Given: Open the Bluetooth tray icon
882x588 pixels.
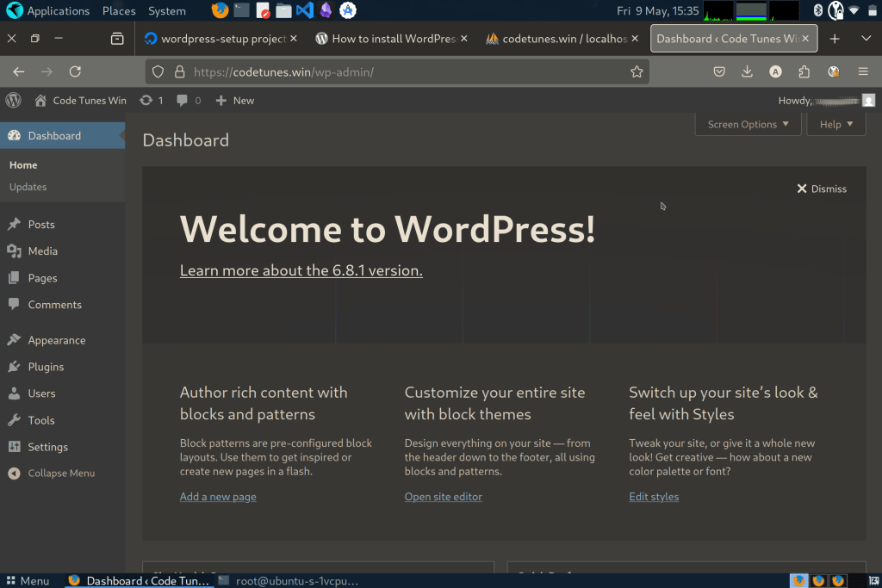Looking at the screenshot, I should pyautogui.click(x=818, y=10).
